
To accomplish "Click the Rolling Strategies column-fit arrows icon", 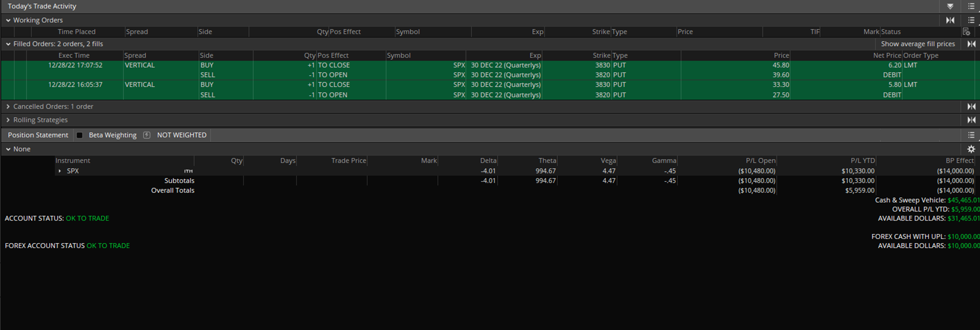I will click(971, 120).
